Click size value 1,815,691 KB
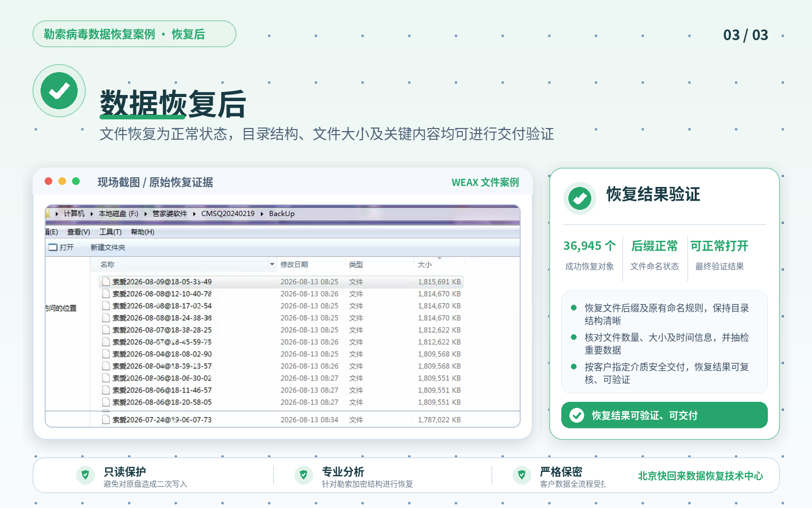Screen dimensions: 812x508 tap(439, 282)
